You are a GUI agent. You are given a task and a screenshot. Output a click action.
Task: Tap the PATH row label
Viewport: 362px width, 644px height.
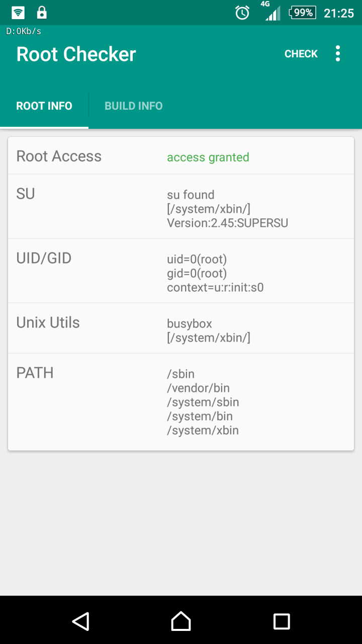[x=35, y=373]
